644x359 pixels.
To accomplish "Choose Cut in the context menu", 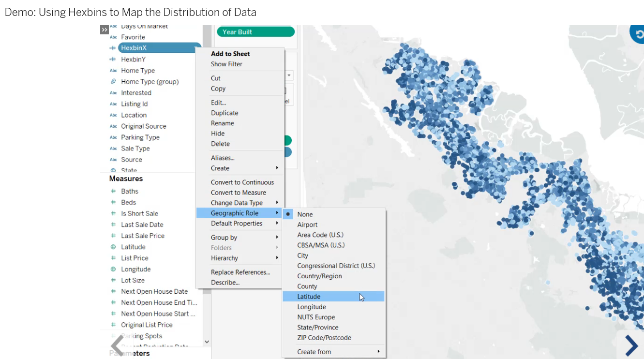I will [x=240, y=78].
